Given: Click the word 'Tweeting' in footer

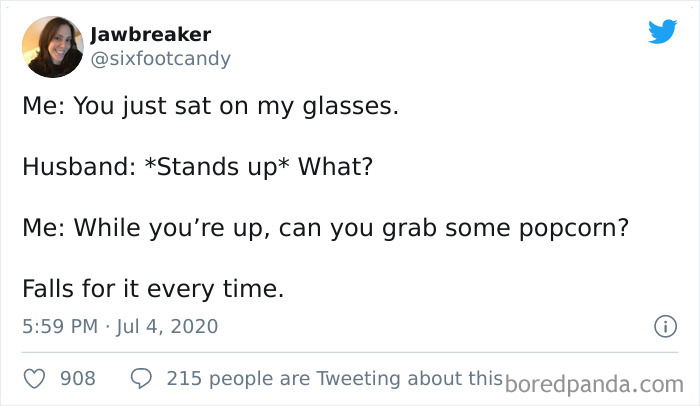Looking at the screenshot, I should tap(358, 379).
